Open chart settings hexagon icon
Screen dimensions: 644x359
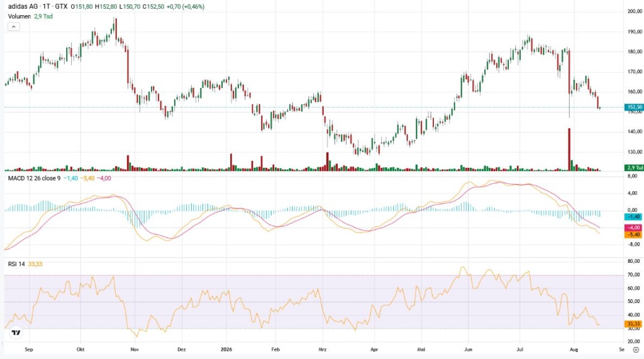pyautogui.click(x=636, y=350)
